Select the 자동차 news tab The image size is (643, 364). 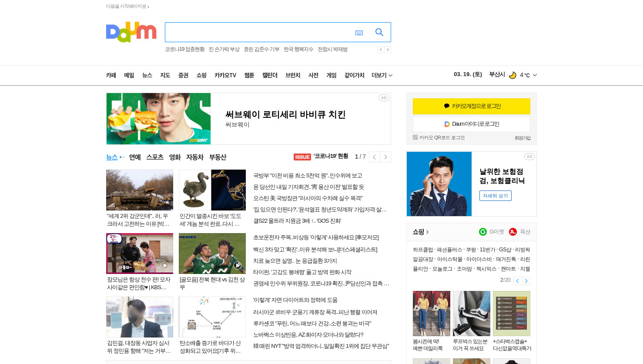pyautogui.click(x=195, y=157)
